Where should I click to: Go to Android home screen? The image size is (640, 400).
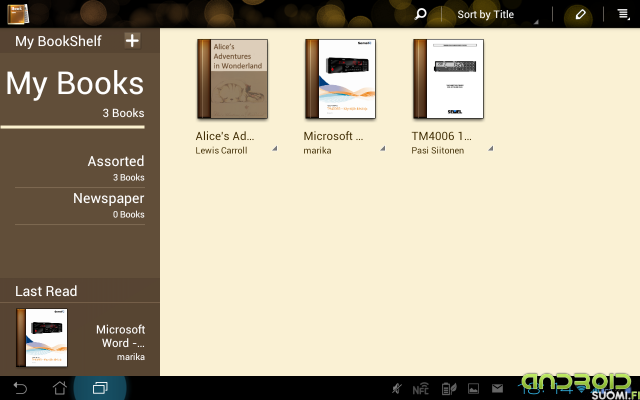[x=60, y=388]
